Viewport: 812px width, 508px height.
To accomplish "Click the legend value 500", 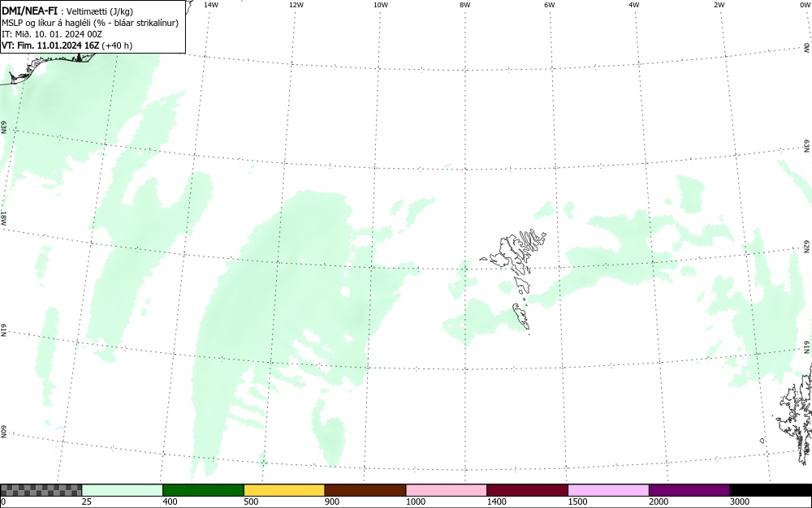I will click(251, 502).
